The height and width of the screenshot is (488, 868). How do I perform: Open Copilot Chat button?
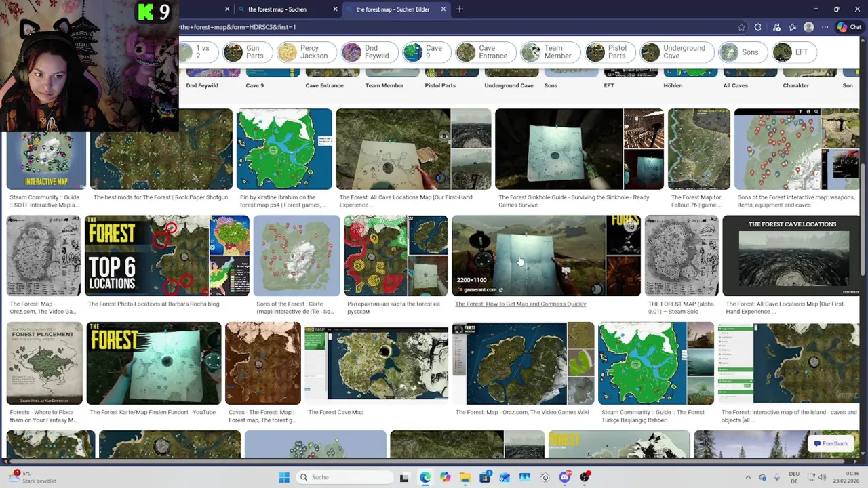tap(850, 27)
